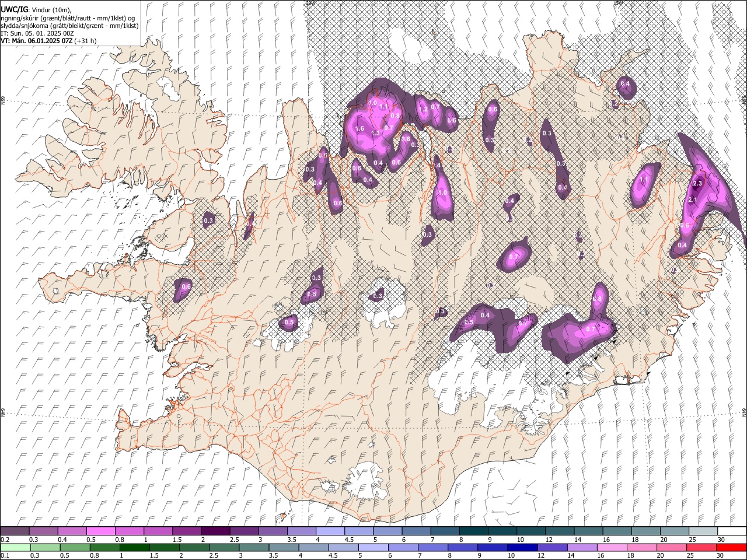747x560 pixels.
Task: Select the lower legend swatch starting at 4
Action: click(313, 547)
